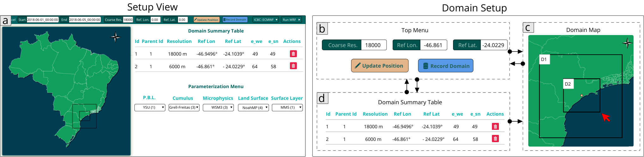Click small Update Position button in Setup View toolbar
The height and width of the screenshot is (157, 644).
[x=206, y=20]
